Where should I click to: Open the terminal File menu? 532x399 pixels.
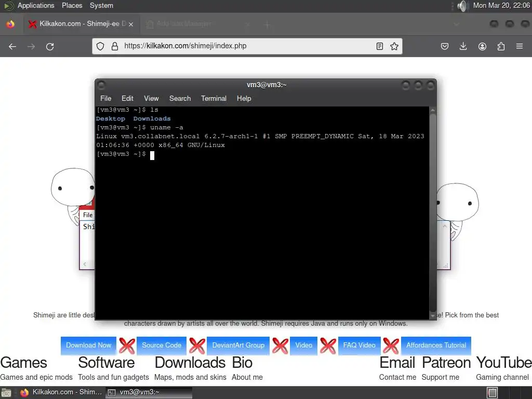[105, 98]
